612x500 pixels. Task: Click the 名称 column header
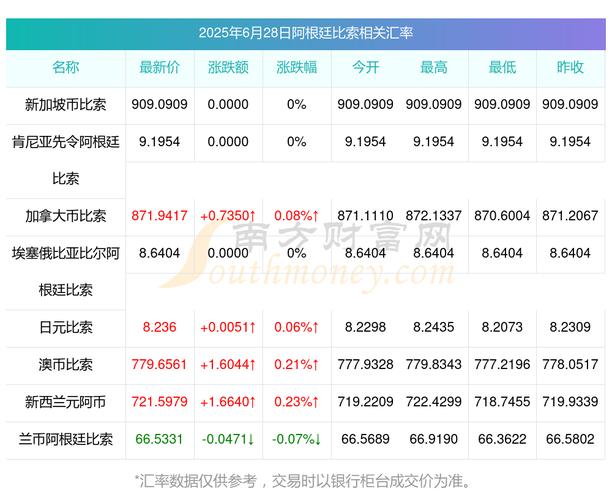(66, 67)
